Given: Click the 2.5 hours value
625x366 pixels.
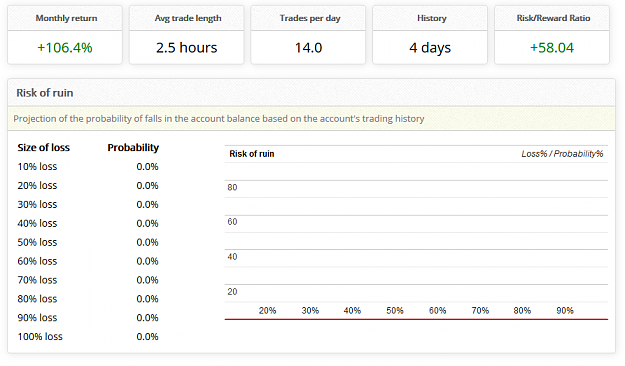Looking at the screenshot, I should click(x=187, y=48).
